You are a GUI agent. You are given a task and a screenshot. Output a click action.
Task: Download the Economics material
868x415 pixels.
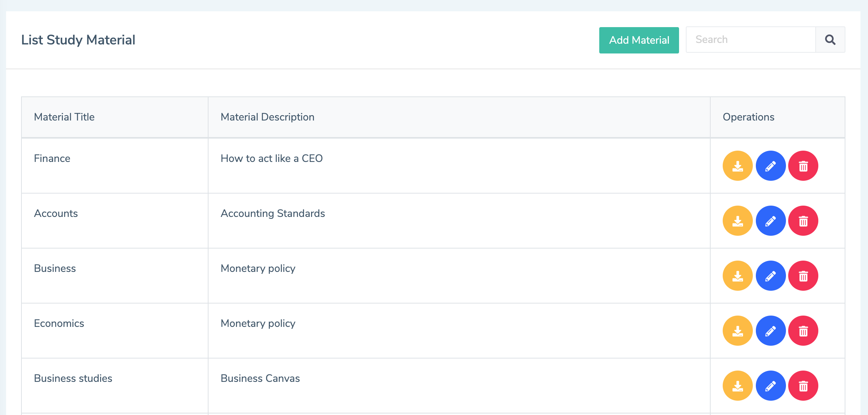pos(737,331)
